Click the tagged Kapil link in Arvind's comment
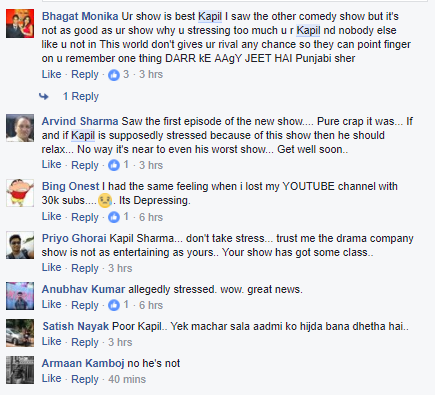Viewport: 435px width, 395px height. point(83,136)
